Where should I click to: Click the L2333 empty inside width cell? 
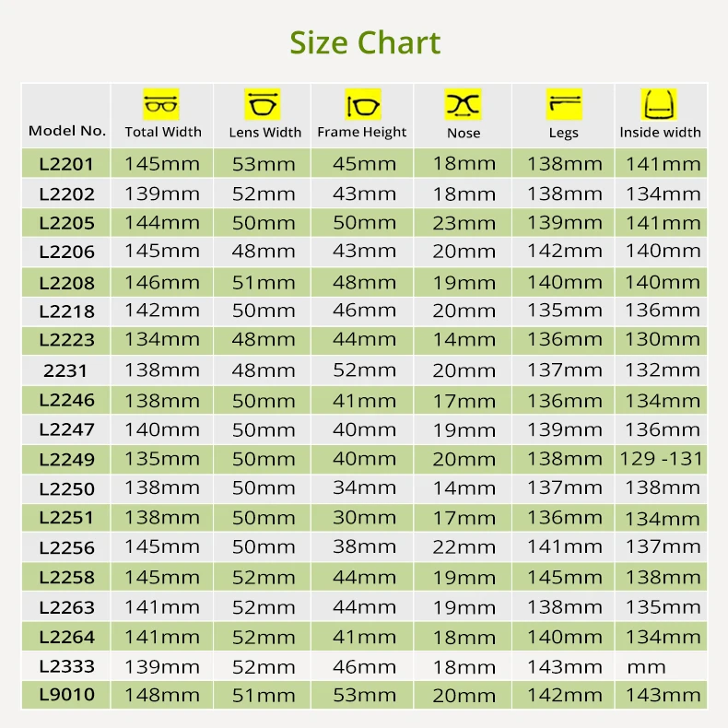(x=661, y=666)
